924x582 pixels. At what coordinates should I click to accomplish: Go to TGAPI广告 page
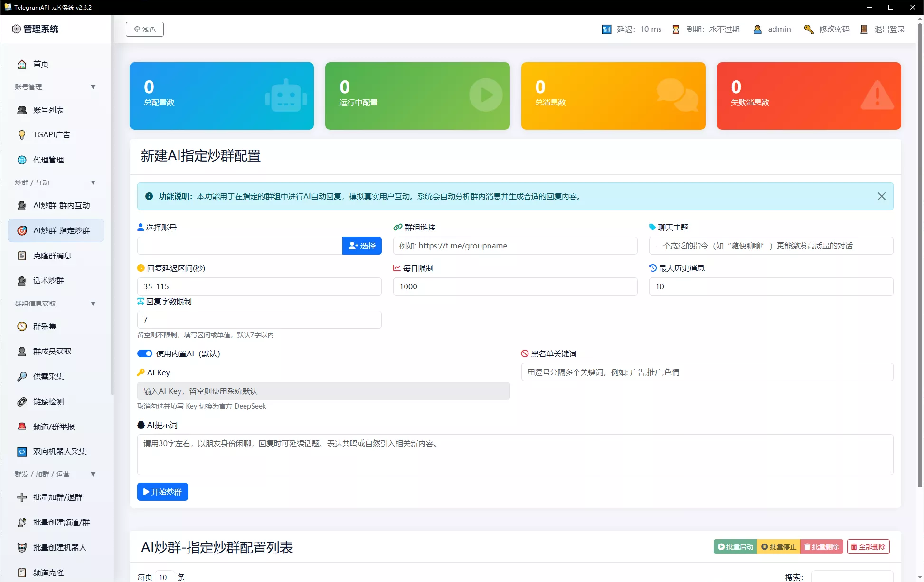click(x=56, y=135)
